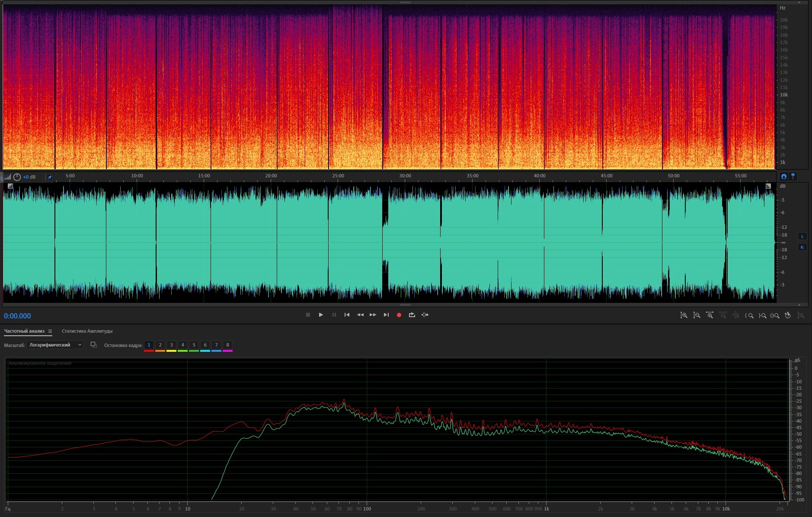Toggle the L channel enable button

[802, 236]
